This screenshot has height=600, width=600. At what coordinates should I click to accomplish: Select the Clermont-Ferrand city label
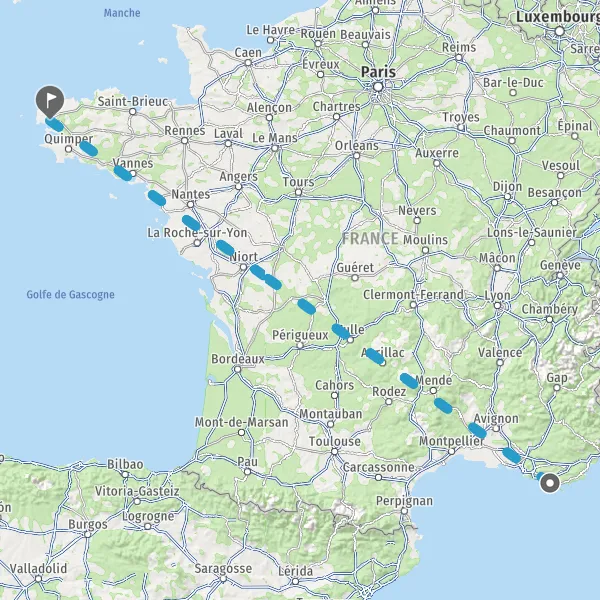pos(413,295)
